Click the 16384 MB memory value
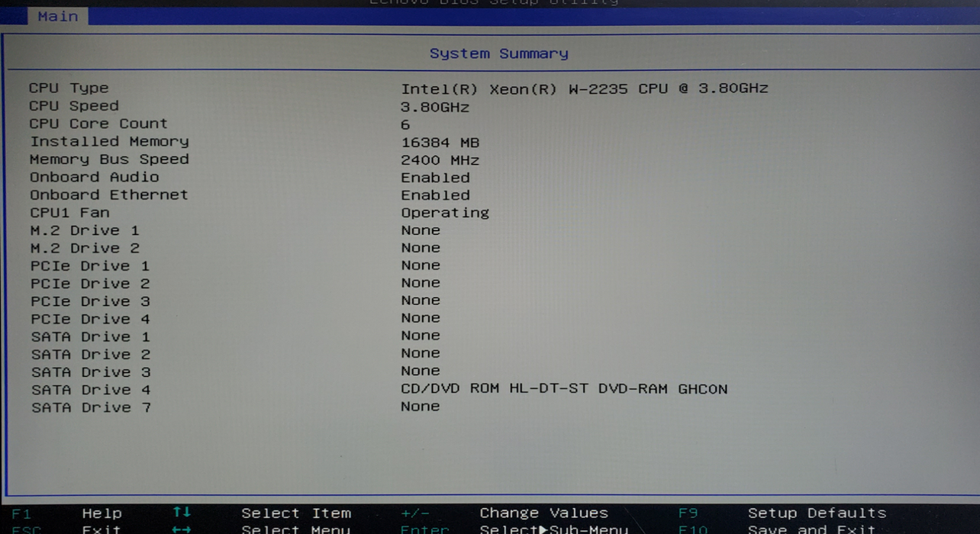The height and width of the screenshot is (534, 980). point(440,143)
